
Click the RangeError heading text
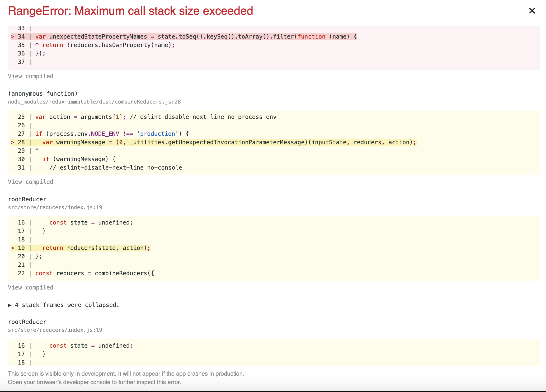click(130, 11)
